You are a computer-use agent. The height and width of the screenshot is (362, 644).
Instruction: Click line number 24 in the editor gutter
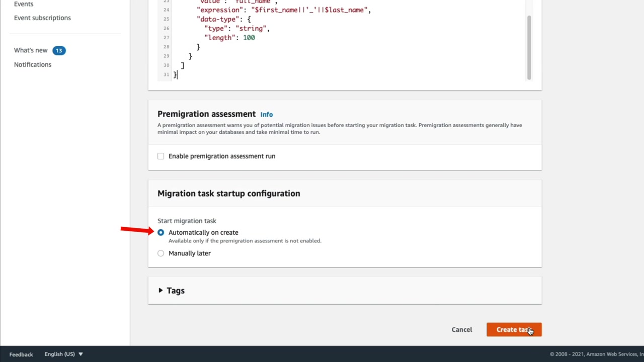point(166,10)
